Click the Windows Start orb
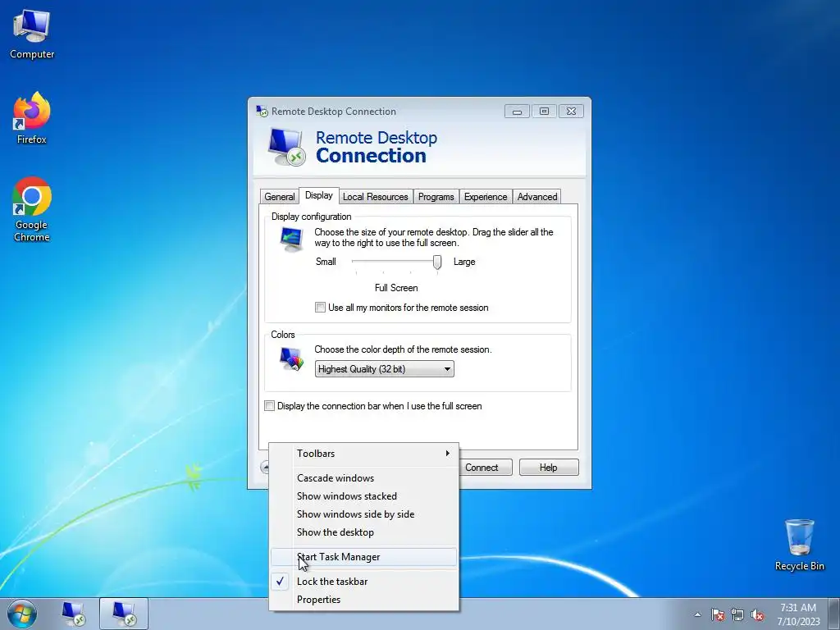 pos(22,614)
